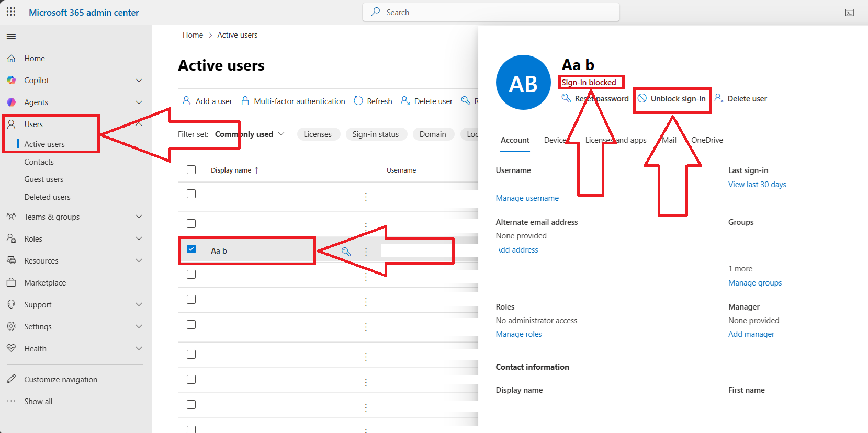
Task: Click the AB avatar circle
Action: pyautogui.click(x=523, y=83)
